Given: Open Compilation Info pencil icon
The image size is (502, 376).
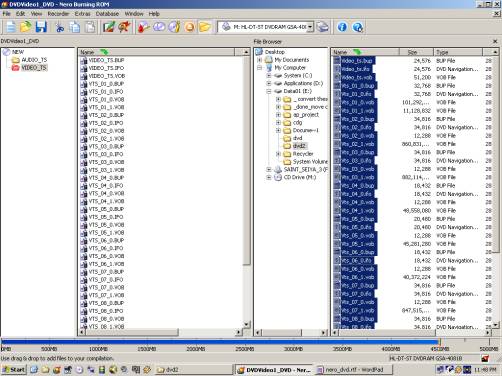Looking at the screenshot, I should pos(109,27).
